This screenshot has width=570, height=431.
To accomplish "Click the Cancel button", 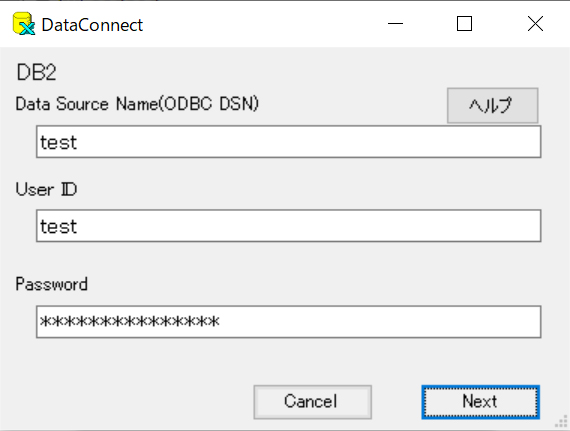I will pos(313,402).
